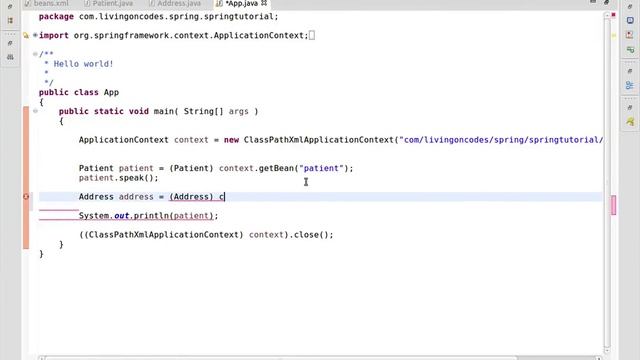This screenshot has height=360, width=640.
Task: Click the String[] type in main signature
Action: [x=203, y=111]
